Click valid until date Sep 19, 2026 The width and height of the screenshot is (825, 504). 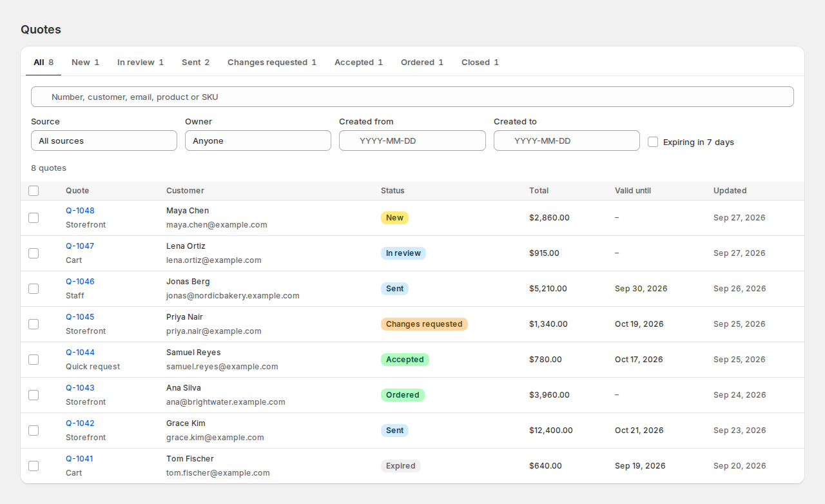pos(640,466)
